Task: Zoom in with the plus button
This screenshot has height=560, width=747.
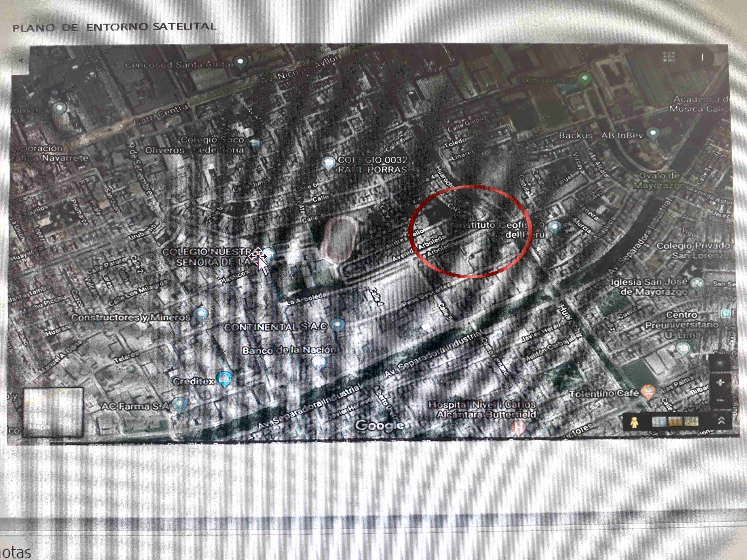Action: coord(720,382)
